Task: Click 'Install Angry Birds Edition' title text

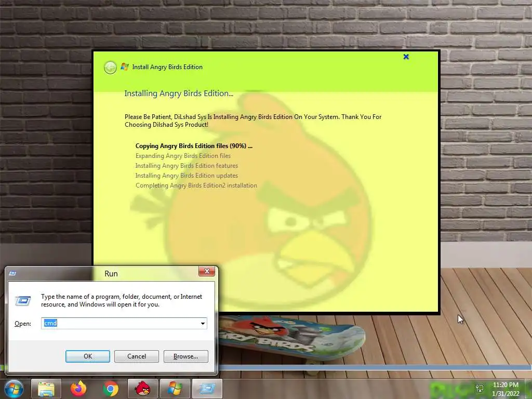Action: coord(167,67)
